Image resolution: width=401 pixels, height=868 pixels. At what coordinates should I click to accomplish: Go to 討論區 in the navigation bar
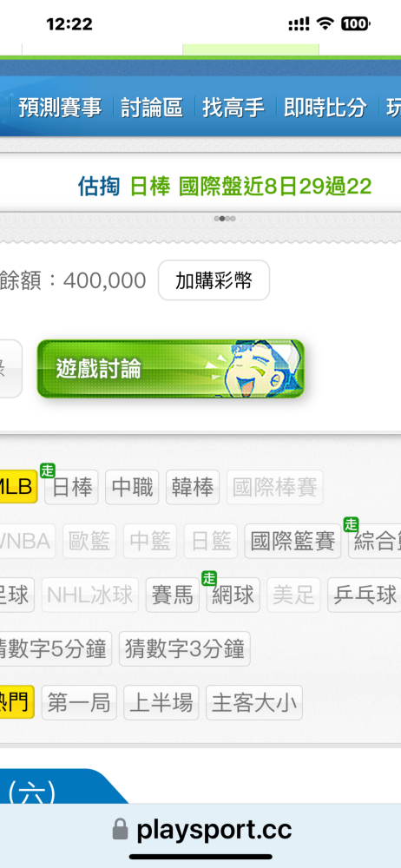(152, 108)
